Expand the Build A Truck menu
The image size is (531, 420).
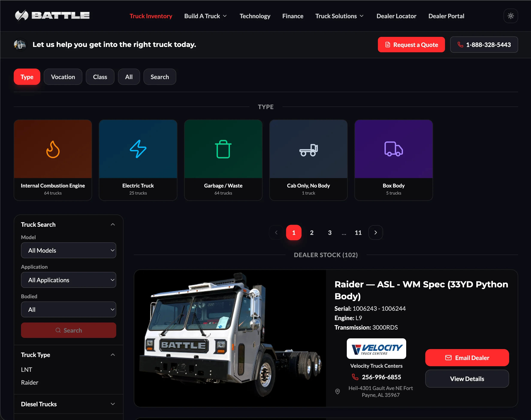tap(205, 16)
